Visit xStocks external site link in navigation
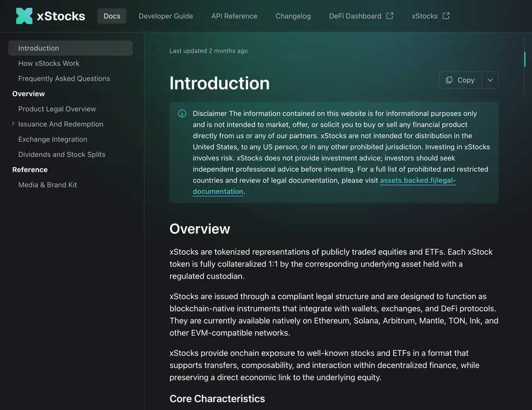Screen dimensions: 532x410 click(x=430, y=16)
